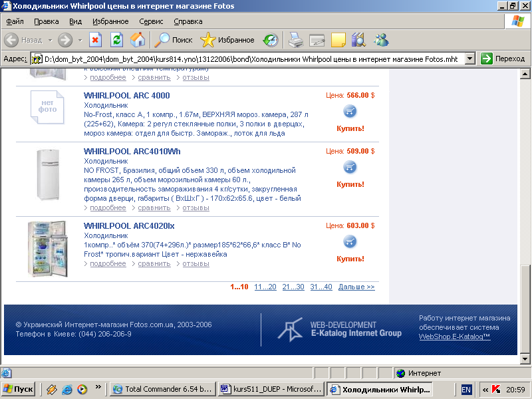The height and width of the screenshot is (399, 532).
Task: Launch Internet Explorer from quick launch
Action: click(x=67, y=389)
